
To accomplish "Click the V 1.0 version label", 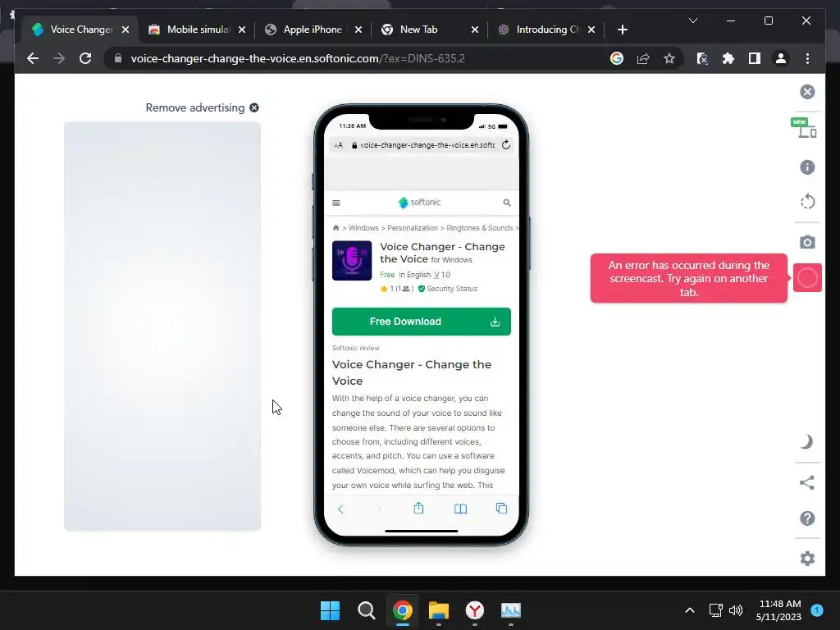I will click(442, 274).
